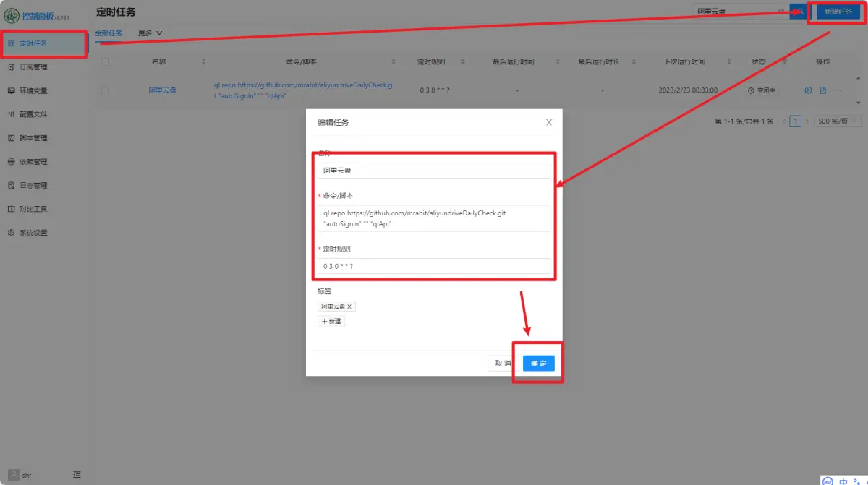Sort by 定时规则 column sorter

point(464,62)
